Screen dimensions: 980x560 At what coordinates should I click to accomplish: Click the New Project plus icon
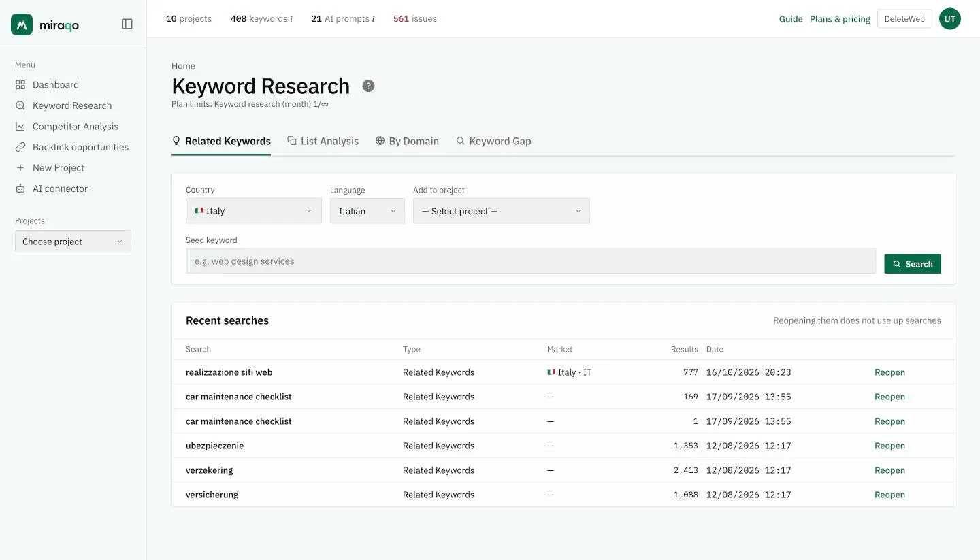point(20,168)
